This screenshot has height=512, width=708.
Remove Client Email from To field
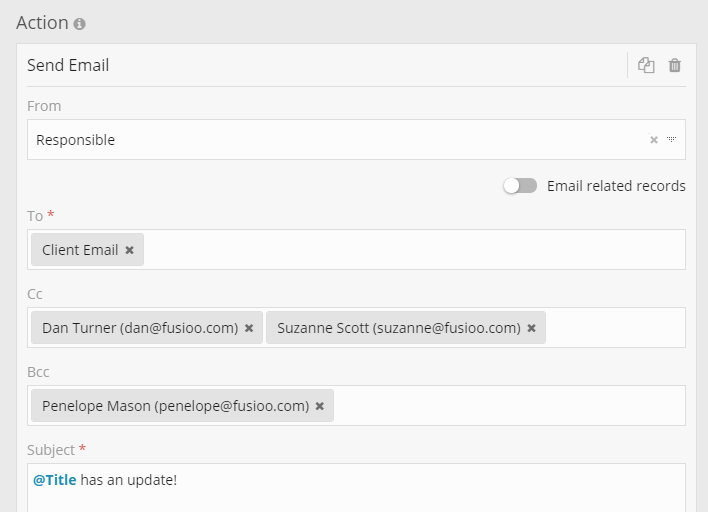click(129, 250)
